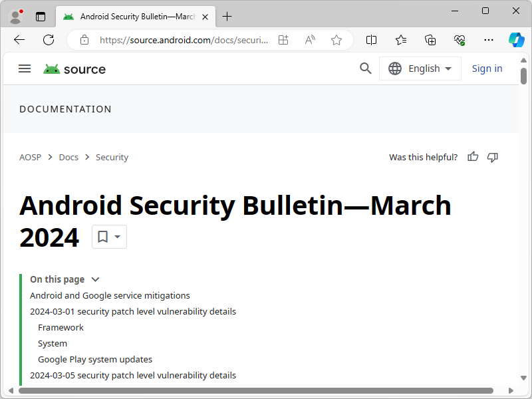Click the globe language icon
The image size is (532, 399).
(396, 68)
